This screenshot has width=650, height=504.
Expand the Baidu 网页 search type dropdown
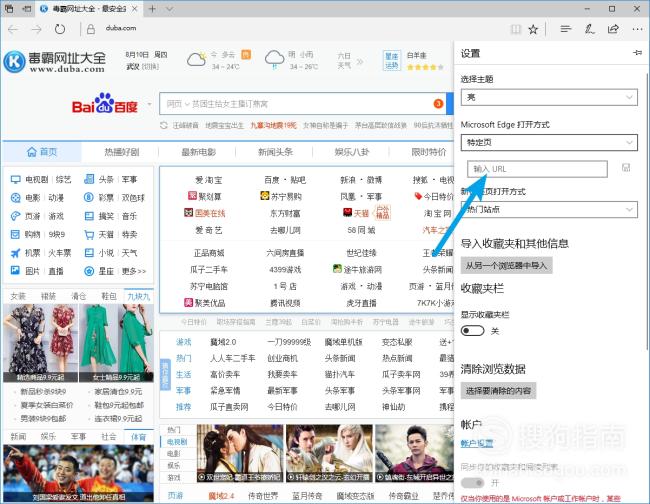point(178,104)
